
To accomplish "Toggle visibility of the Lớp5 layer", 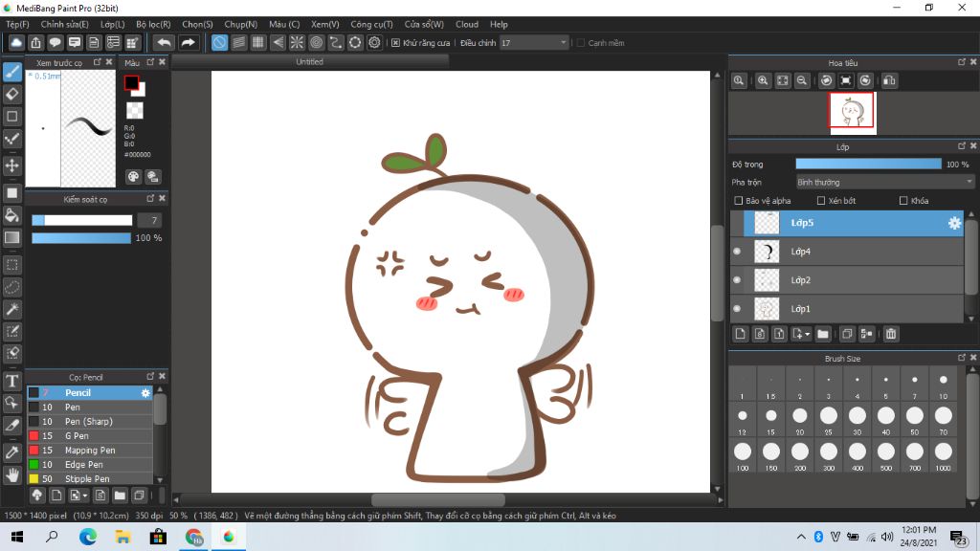I will coord(737,223).
